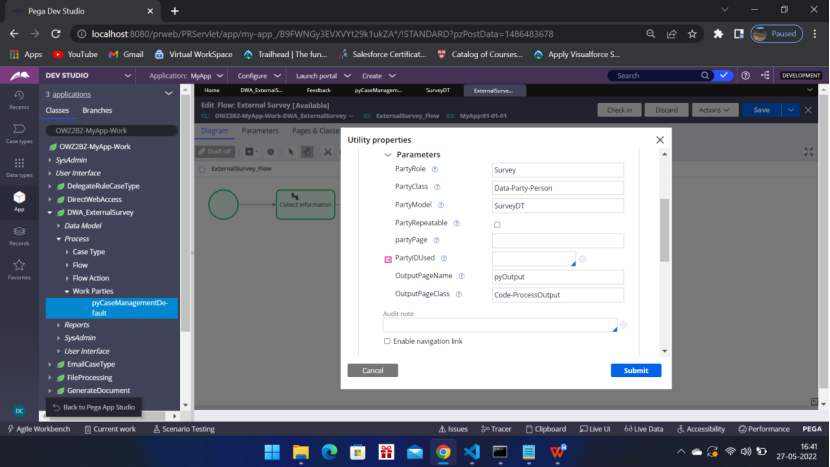Click the partyPage help icon
The image size is (830, 467).
point(436,240)
